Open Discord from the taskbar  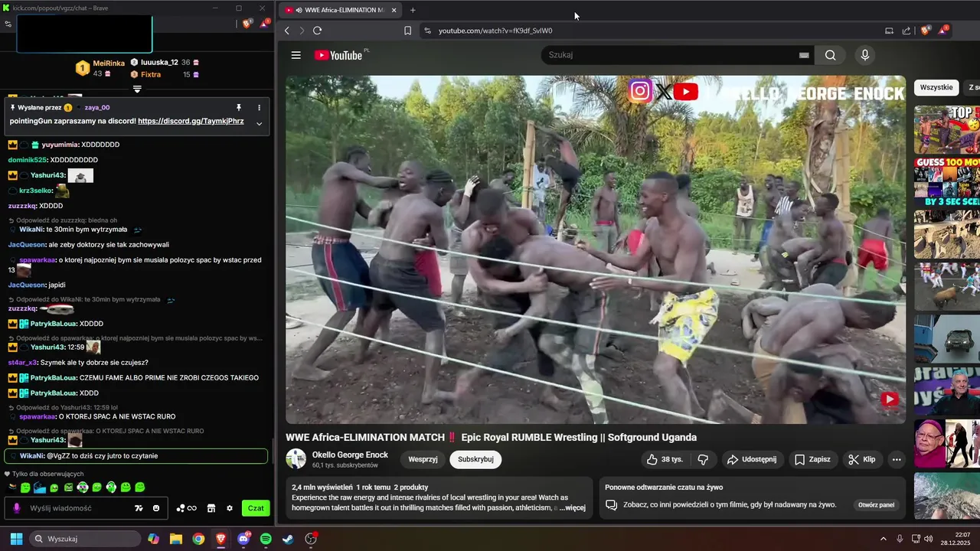[x=243, y=539]
